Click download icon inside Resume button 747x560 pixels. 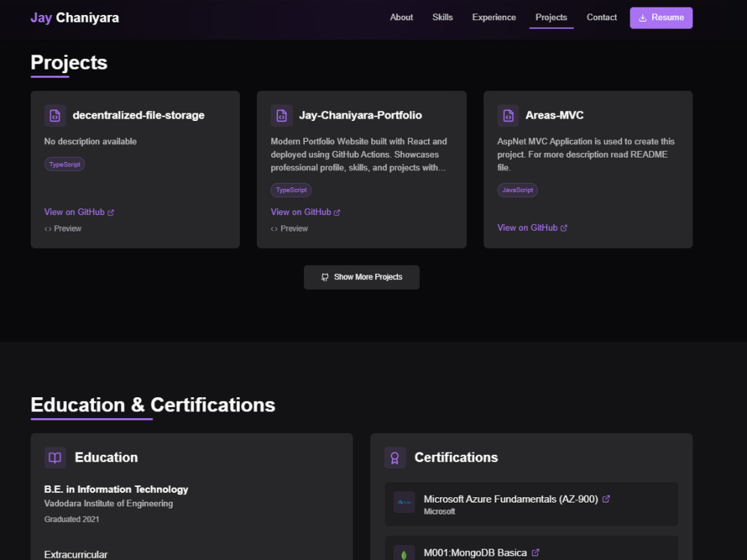tap(642, 18)
